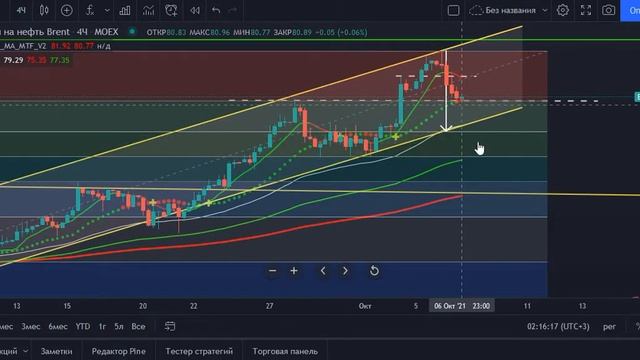This screenshot has height=360, width=640.
Task: Click the 4Ч interval label in legend
Action: 82,32
